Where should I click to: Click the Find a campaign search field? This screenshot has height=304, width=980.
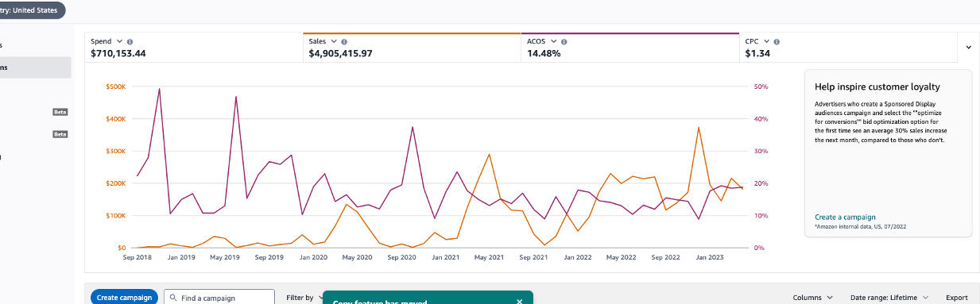[219, 298]
